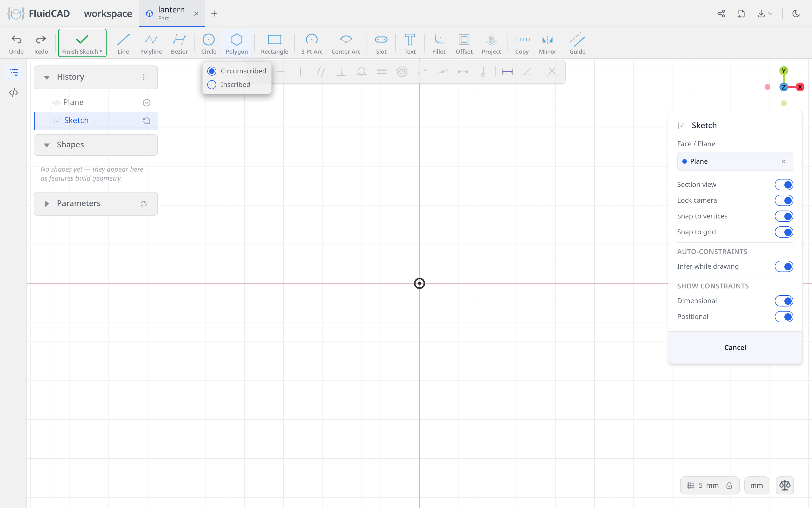
Task: Select the Mirror tool
Action: tap(547, 43)
